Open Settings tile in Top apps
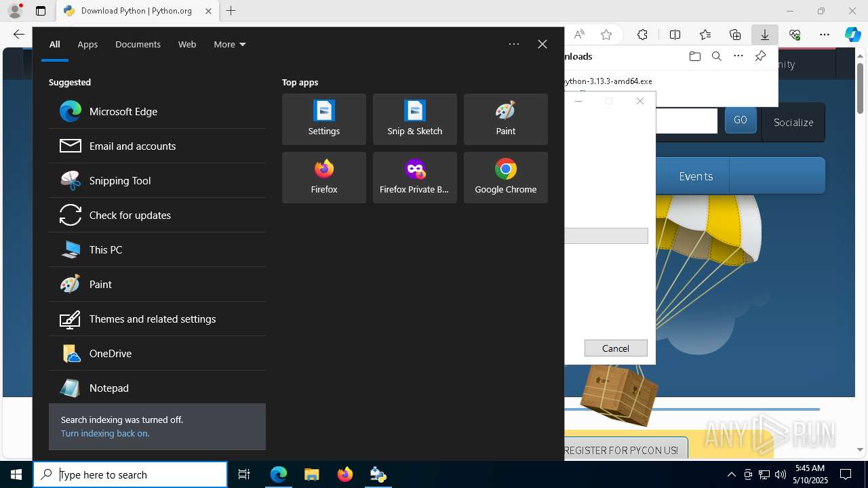This screenshot has width=868, height=488. pos(324,119)
